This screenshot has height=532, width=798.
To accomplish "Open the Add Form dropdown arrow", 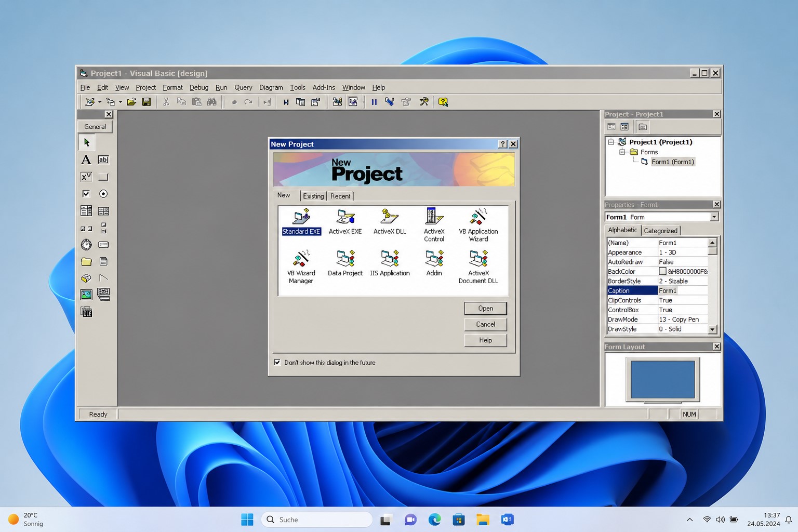I will [120, 102].
